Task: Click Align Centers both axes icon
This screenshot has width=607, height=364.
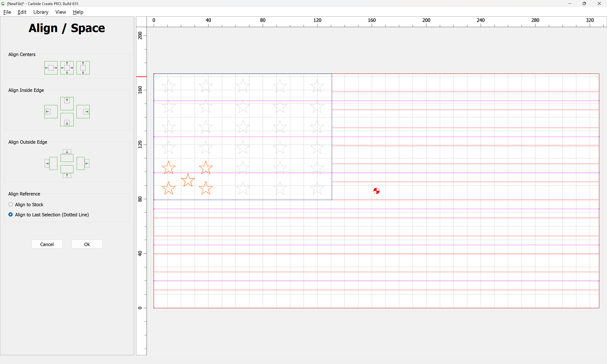Action: (x=67, y=68)
